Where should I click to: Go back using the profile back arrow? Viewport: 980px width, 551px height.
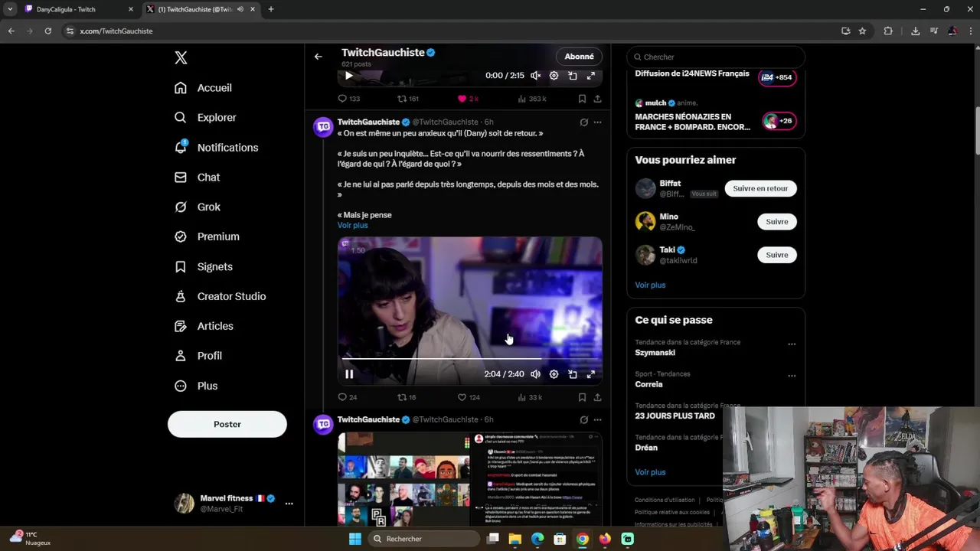click(318, 57)
